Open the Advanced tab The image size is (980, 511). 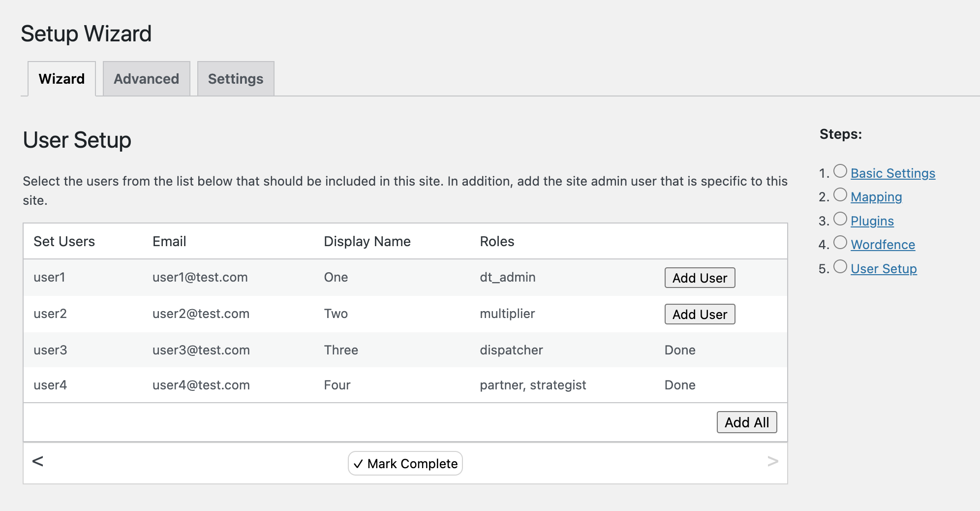tap(147, 79)
